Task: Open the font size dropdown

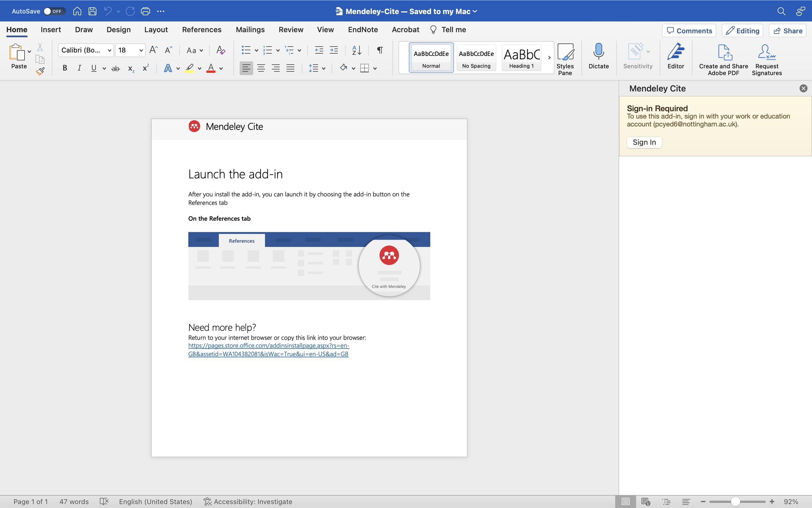Action: click(x=141, y=51)
